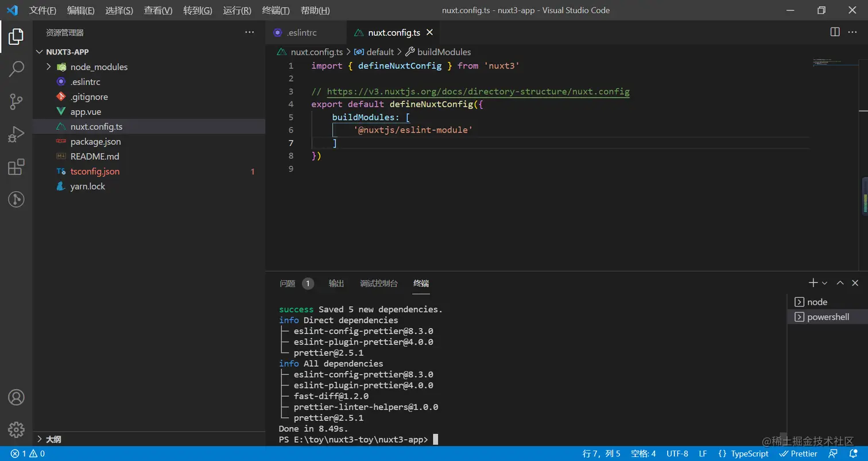Open the 编辑(E) menu

pos(81,10)
